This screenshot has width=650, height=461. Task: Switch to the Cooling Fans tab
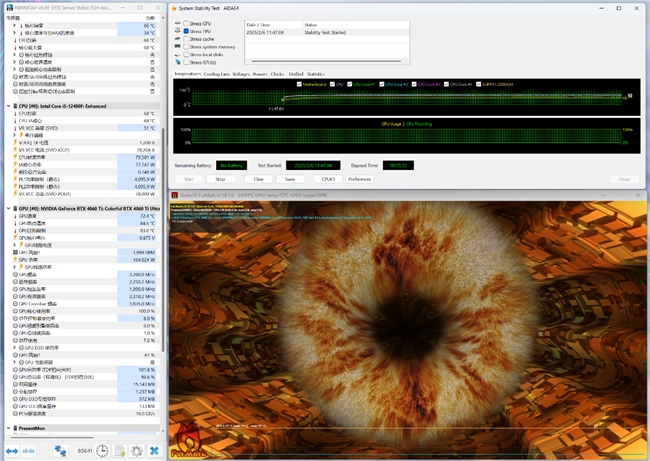point(216,74)
